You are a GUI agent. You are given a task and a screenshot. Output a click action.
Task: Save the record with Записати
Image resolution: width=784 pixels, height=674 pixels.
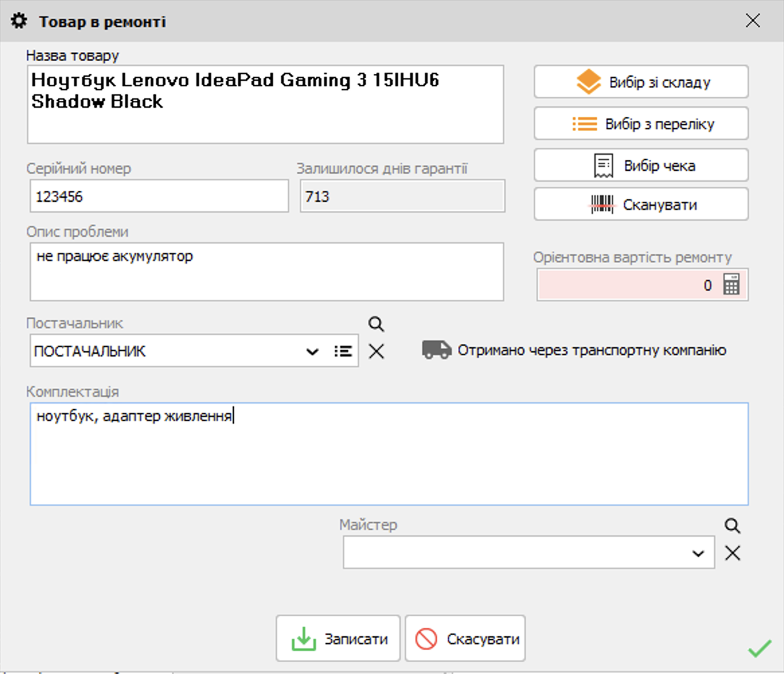pyautogui.click(x=338, y=638)
